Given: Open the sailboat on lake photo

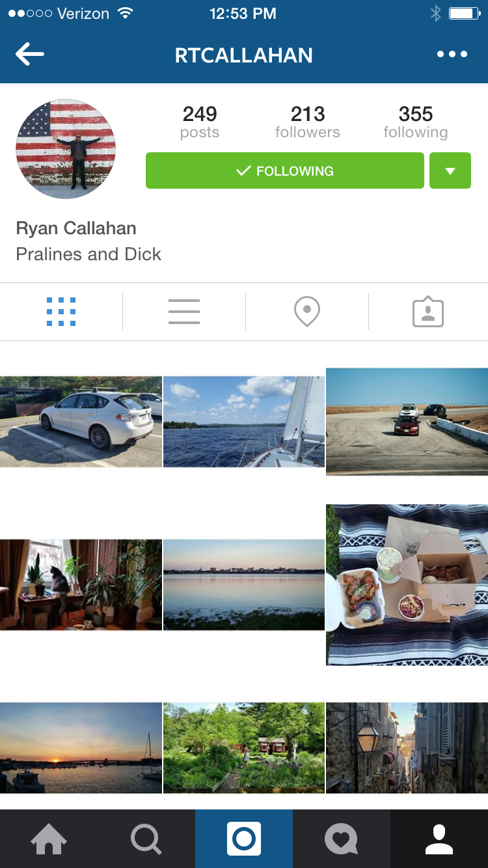Looking at the screenshot, I should 244,422.
